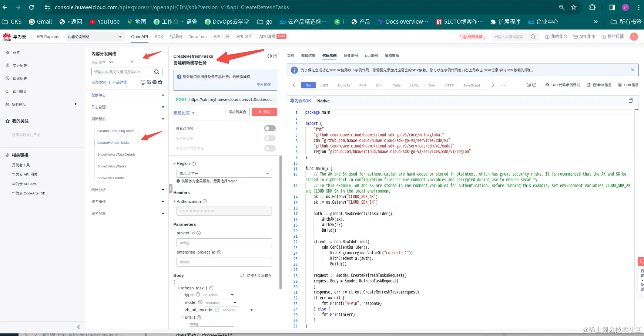Click the help icon next to Region
Image resolution: width=644 pixels, height=336 pixels.
pos(194,163)
